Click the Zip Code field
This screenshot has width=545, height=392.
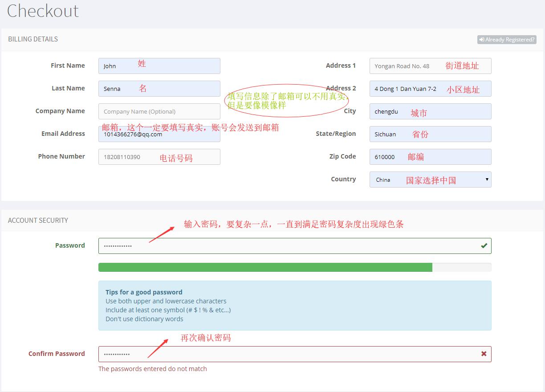click(x=430, y=157)
